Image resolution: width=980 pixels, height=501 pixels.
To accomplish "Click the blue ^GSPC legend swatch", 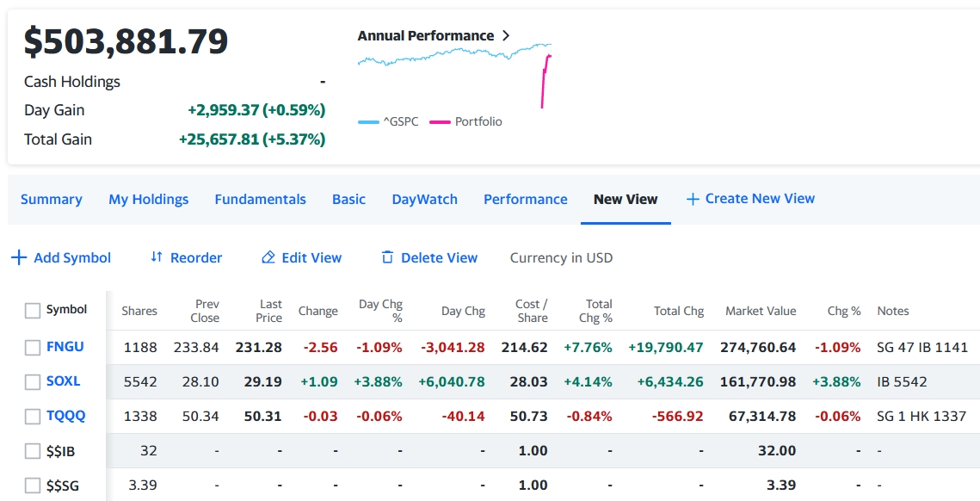I will pyautogui.click(x=368, y=122).
